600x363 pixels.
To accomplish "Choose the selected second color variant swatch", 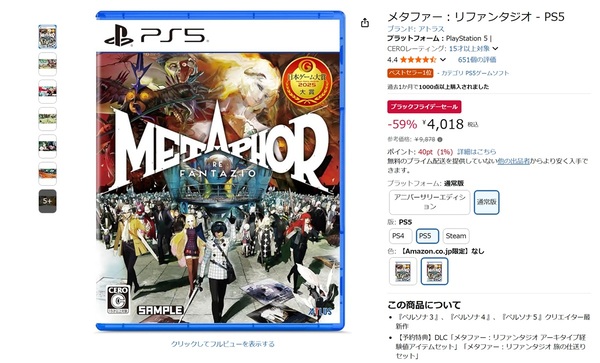I will tap(434, 271).
